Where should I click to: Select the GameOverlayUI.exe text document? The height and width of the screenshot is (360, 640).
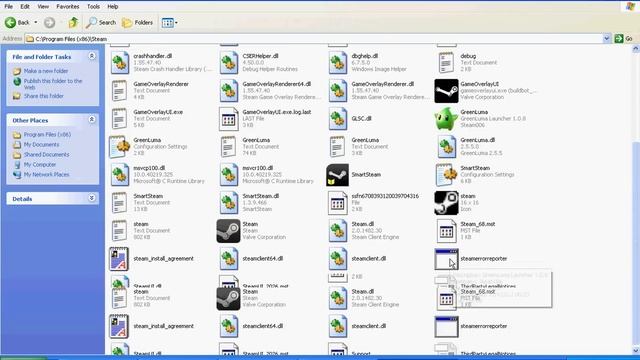pyautogui.click(x=147, y=118)
